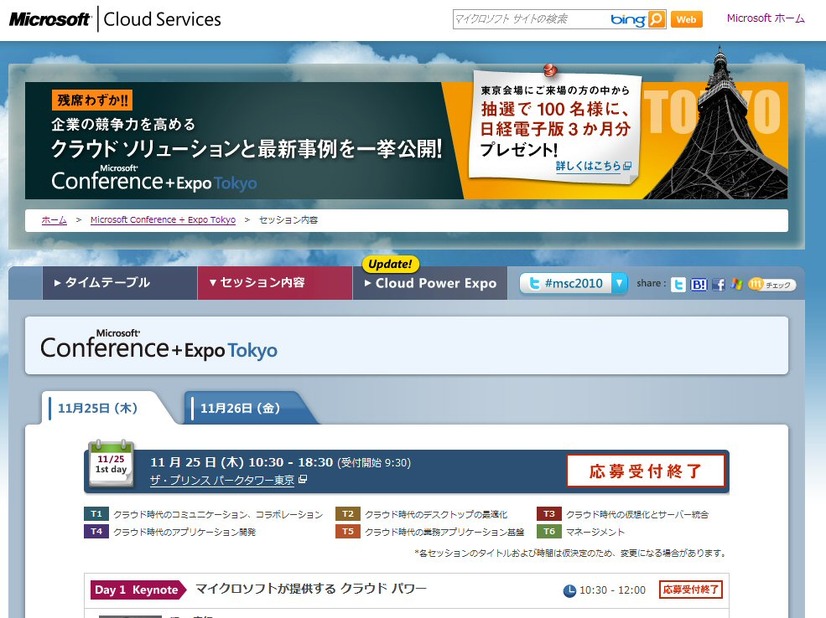Viewport: 826px width, 618px height.
Task: Click the Update! badge above Cloud Power Expo
Action: [390, 264]
